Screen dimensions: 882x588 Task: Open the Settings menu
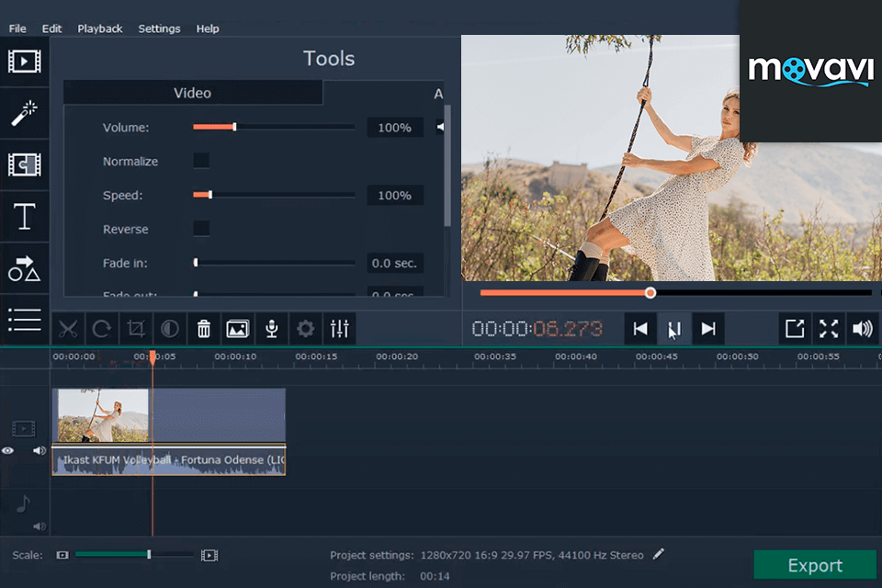[159, 28]
